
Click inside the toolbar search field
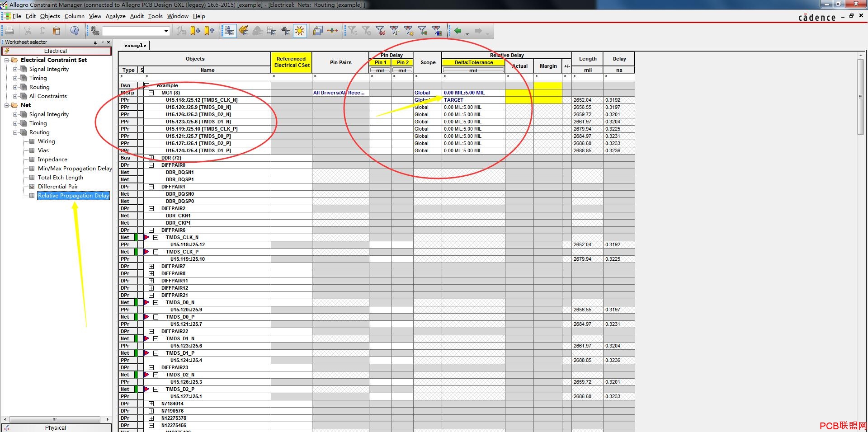click(x=132, y=31)
